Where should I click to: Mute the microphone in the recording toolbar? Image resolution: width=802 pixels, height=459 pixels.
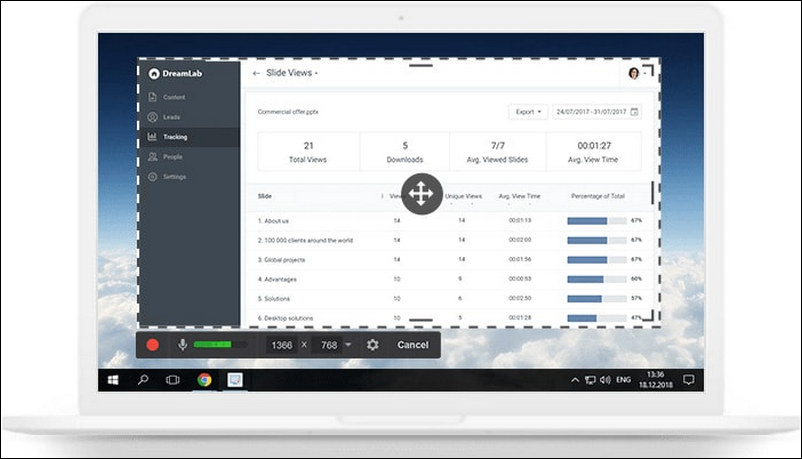point(182,345)
